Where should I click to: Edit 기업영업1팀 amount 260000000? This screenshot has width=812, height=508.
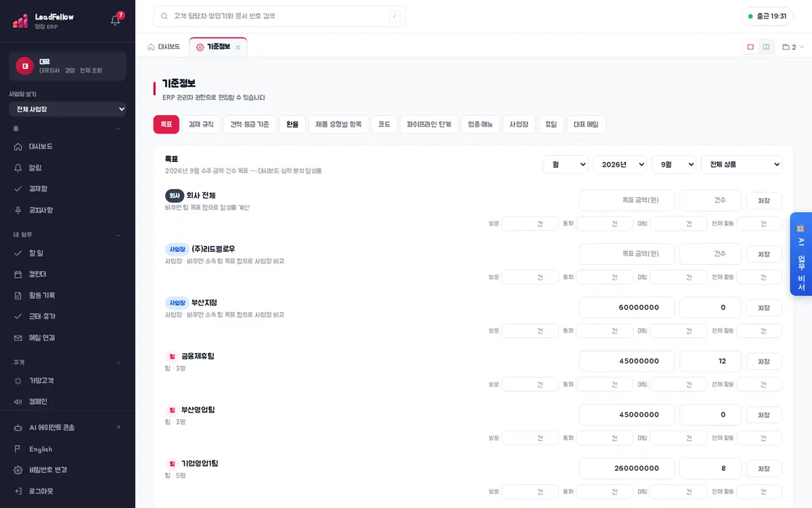pyautogui.click(x=627, y=468)
